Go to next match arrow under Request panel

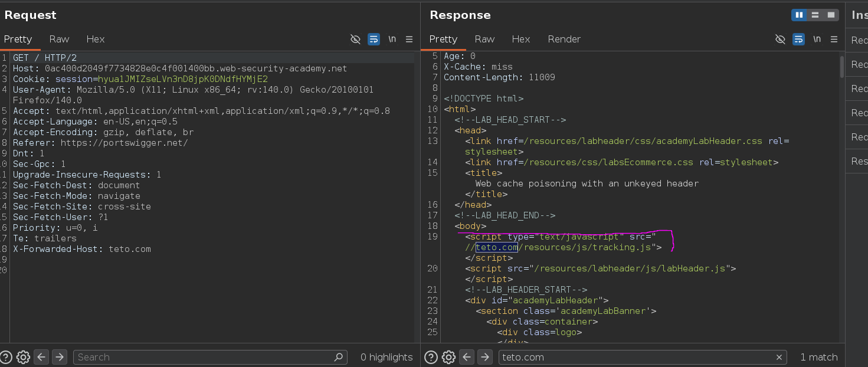coord(60,357)
